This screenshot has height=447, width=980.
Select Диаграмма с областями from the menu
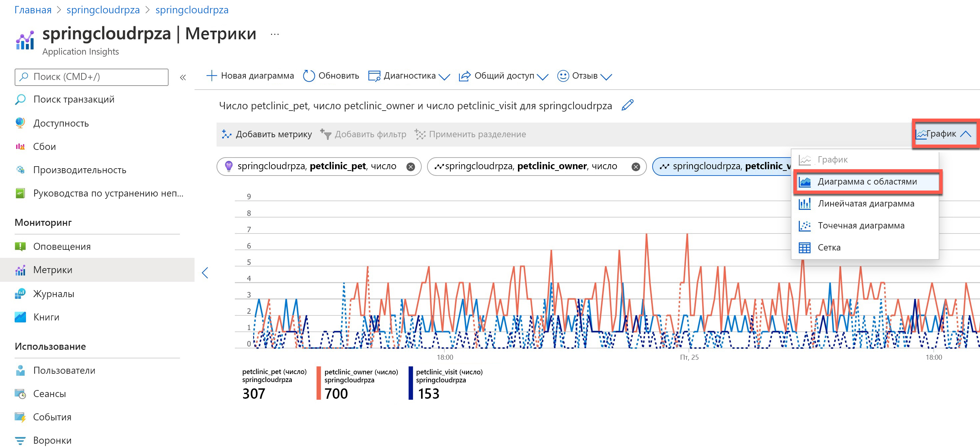click(x=867, y=182)
